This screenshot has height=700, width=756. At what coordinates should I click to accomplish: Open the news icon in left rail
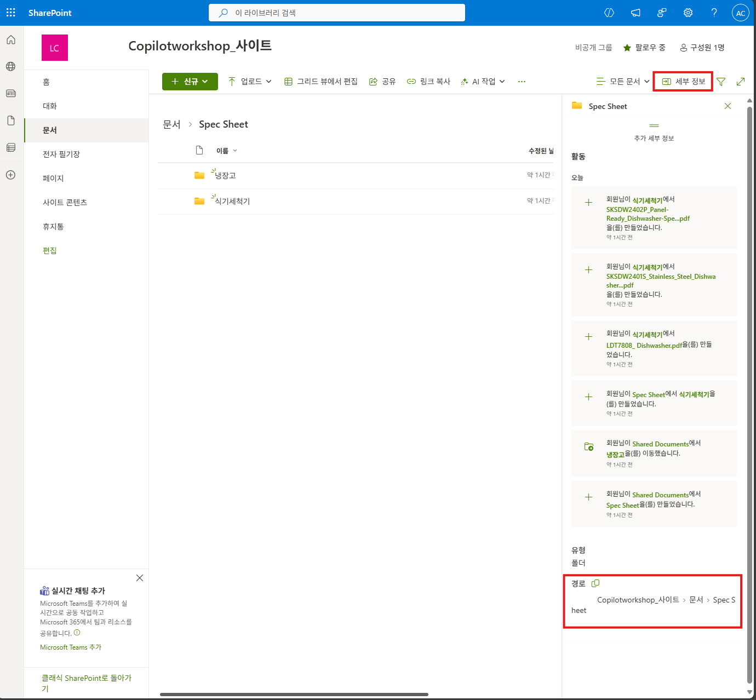(11, 94)
